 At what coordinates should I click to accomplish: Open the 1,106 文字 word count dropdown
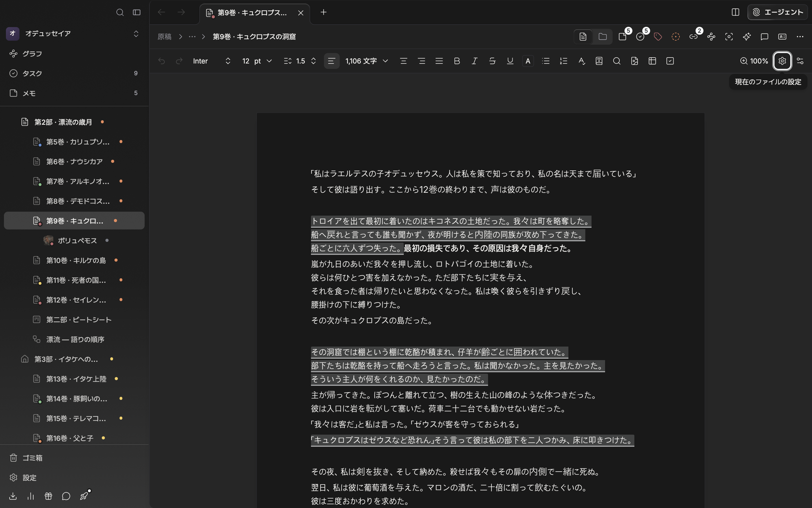367,61
